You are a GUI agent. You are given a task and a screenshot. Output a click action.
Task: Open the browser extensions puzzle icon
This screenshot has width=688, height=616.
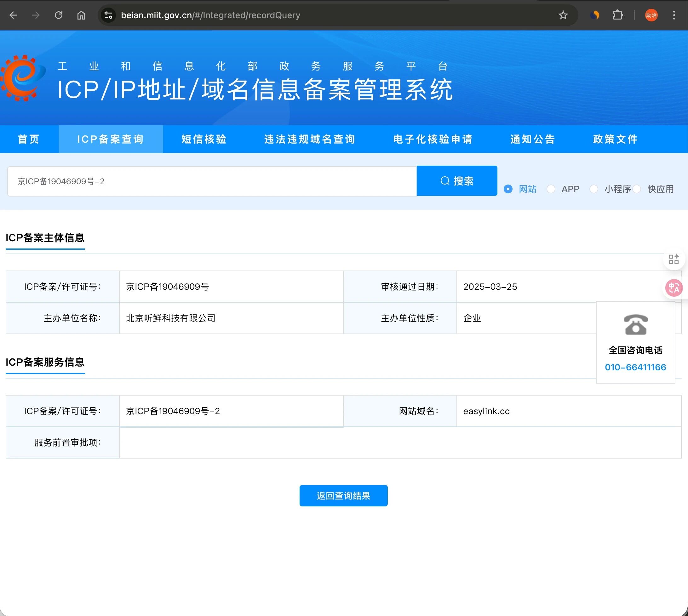617,15
